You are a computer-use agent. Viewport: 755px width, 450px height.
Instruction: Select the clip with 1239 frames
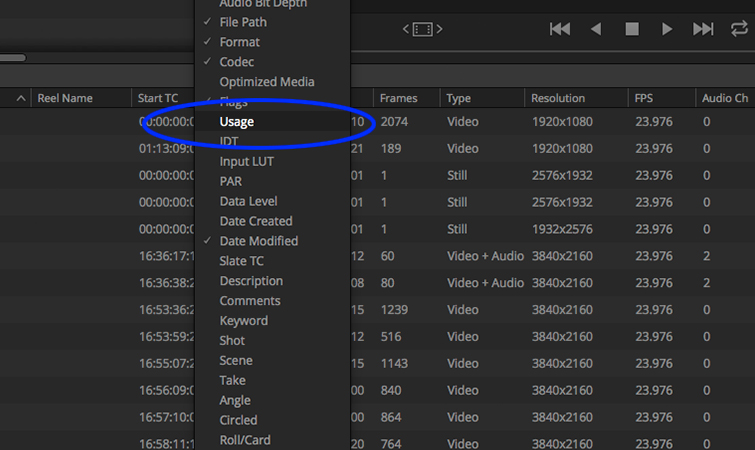pyautogui.click(x=378, y=309)
